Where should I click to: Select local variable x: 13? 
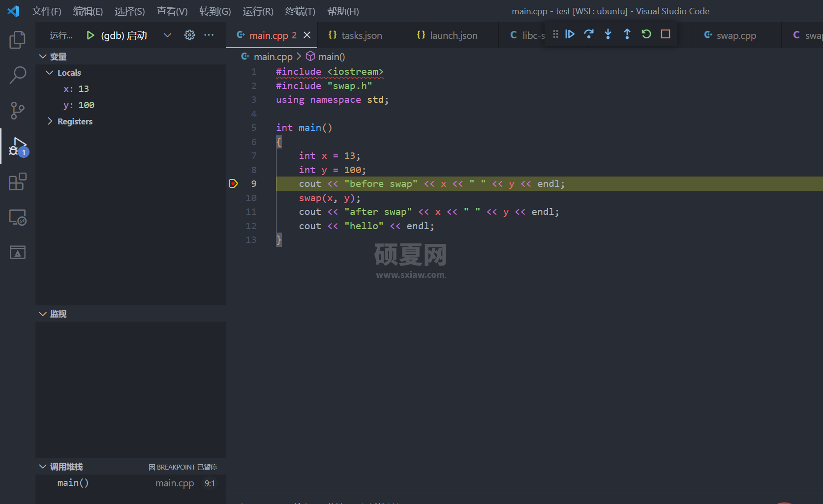(130, 89)
